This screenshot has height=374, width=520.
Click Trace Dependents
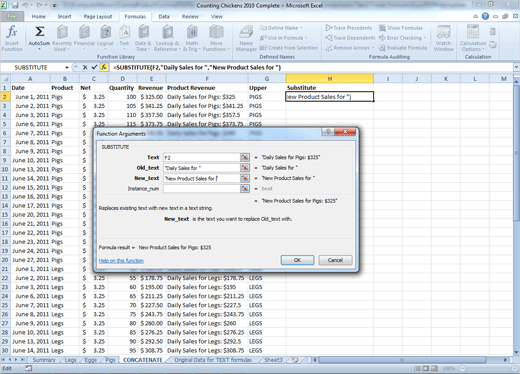point(350,38)
